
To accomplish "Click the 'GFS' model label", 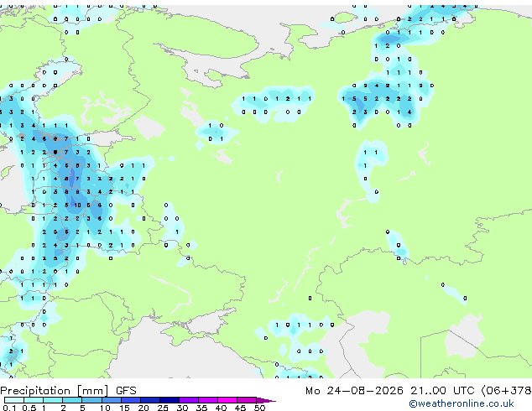I will pyautogui.click(x=126, y=391).
